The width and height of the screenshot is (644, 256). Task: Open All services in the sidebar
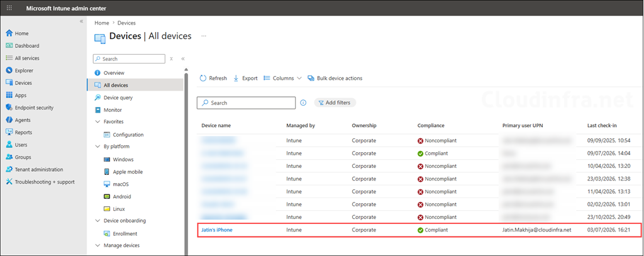click(x=27, y=58)
